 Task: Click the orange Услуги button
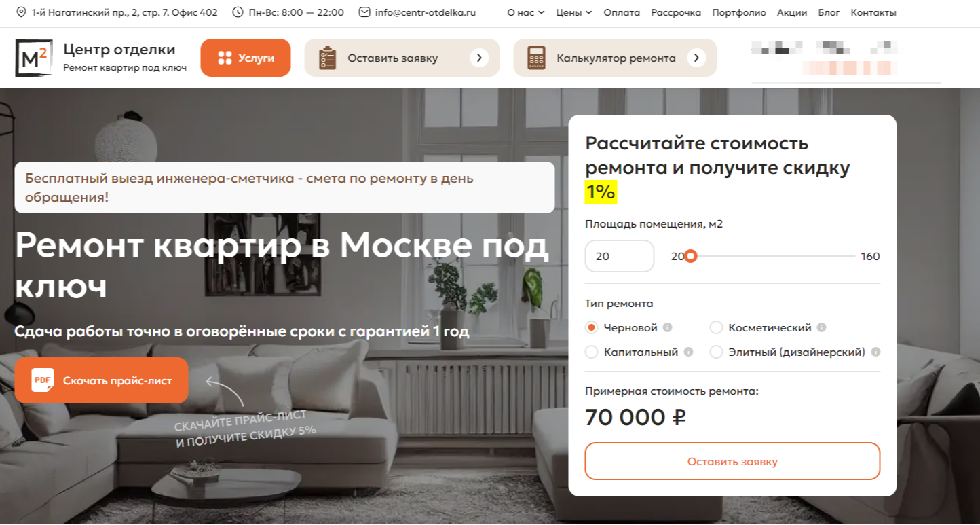click(246, 58)
